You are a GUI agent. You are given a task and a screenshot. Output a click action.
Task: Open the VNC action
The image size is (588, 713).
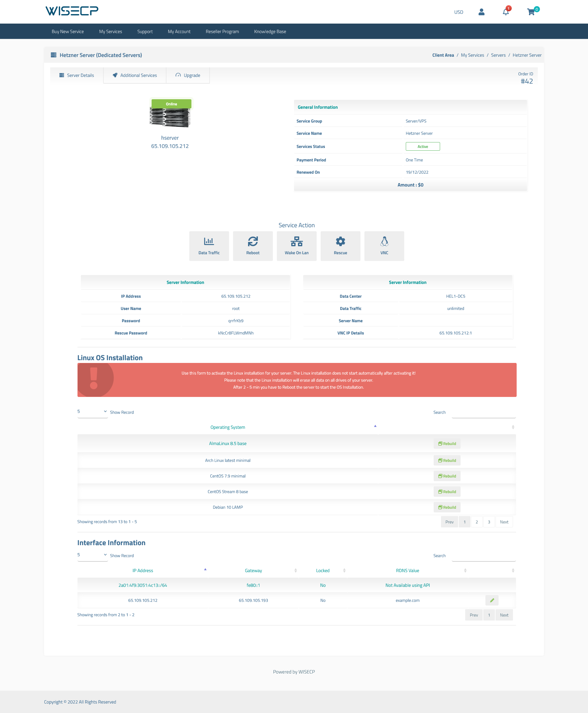(x=384, y=246)
